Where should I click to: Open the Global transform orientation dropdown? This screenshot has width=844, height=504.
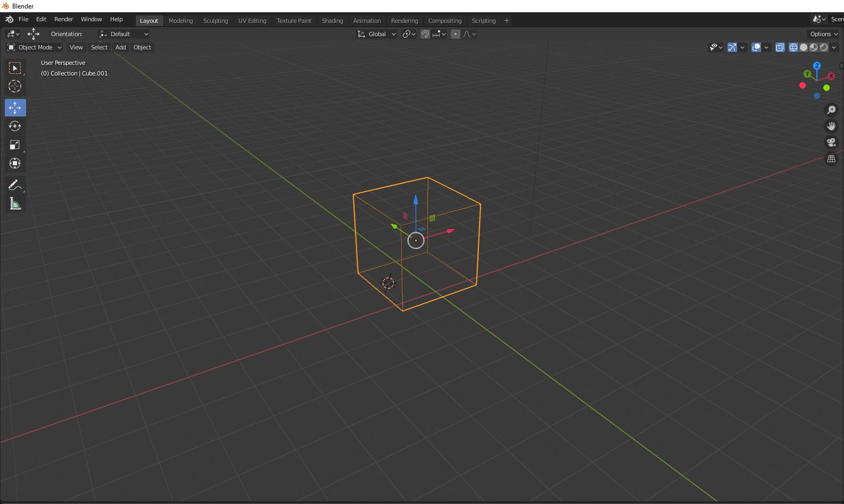click(x=377, y=34)
